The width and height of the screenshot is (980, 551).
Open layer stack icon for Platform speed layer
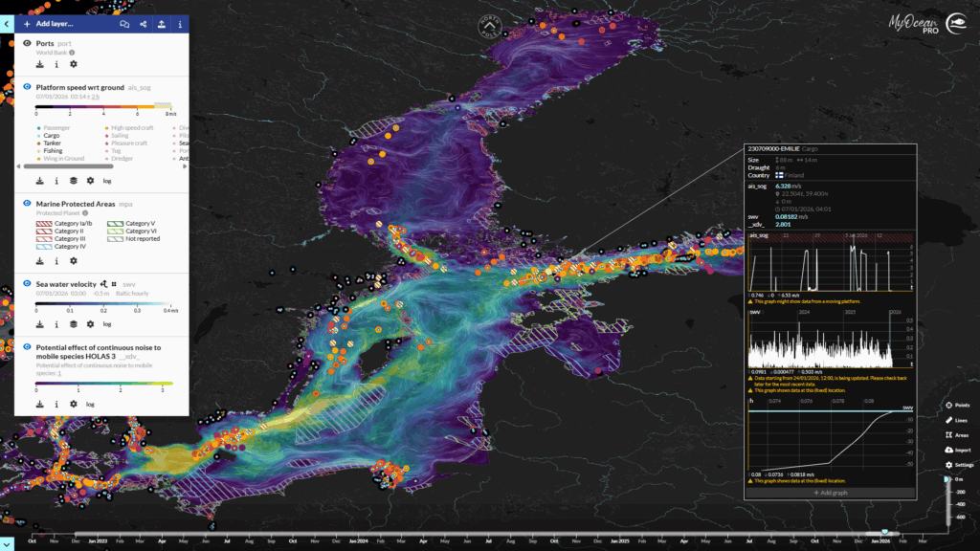[x=74, y=180]
